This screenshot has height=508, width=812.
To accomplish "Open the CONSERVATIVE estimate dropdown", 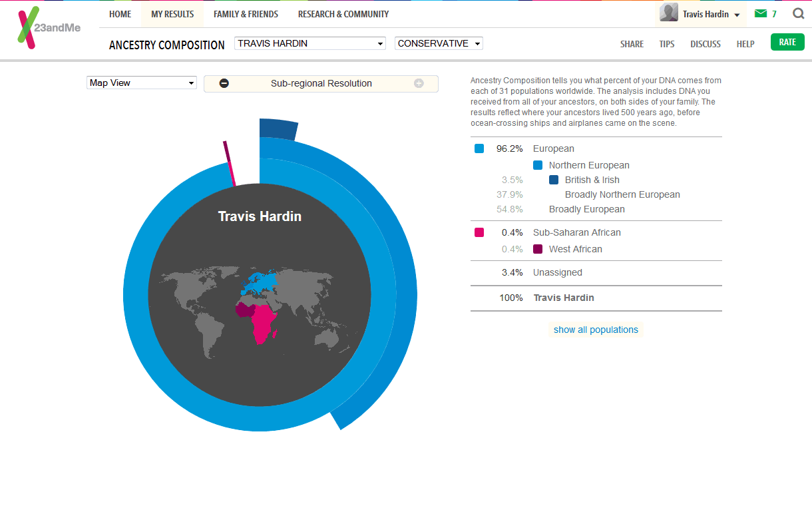I will point(439,43).
